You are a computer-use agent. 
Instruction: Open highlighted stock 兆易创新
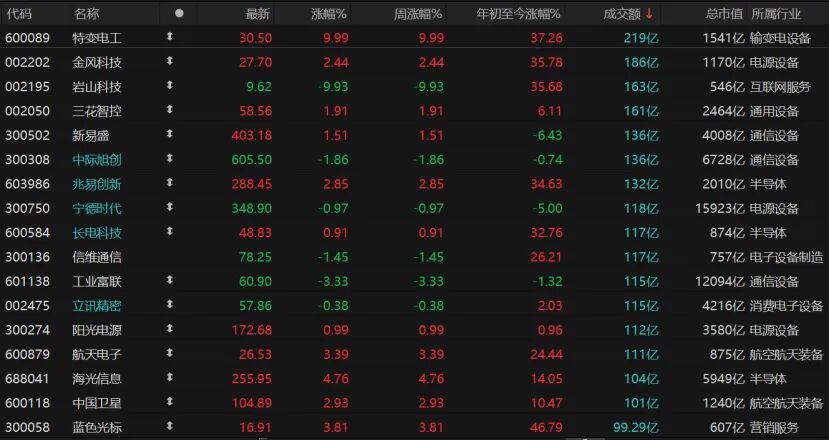(97, 184)
